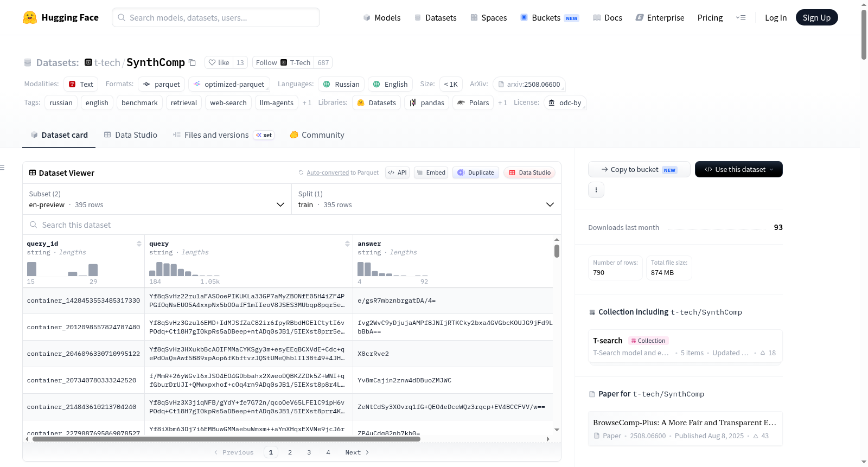Go to Models in top navigation
Viewport: 868px width, 467px height.
point(382,17)
